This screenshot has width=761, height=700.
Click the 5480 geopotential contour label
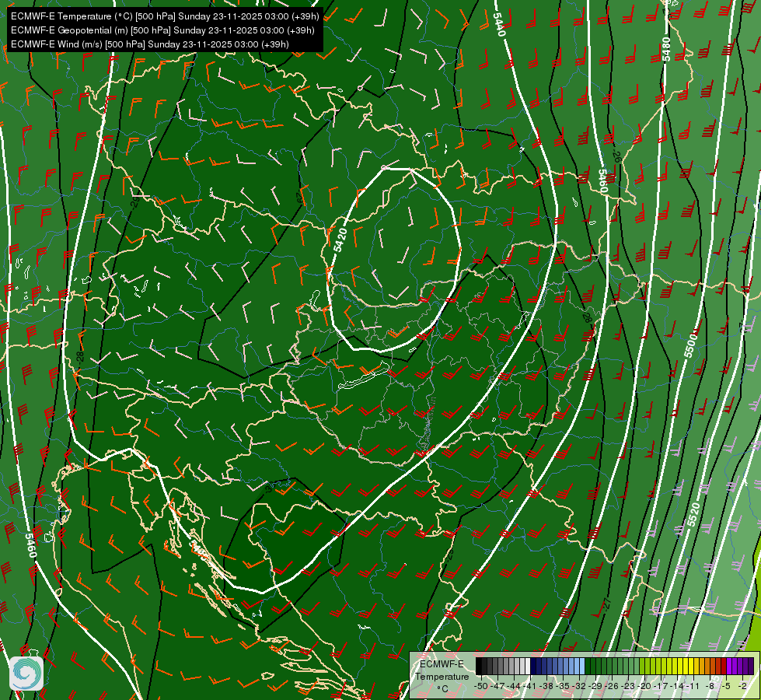tap(666, 49)
